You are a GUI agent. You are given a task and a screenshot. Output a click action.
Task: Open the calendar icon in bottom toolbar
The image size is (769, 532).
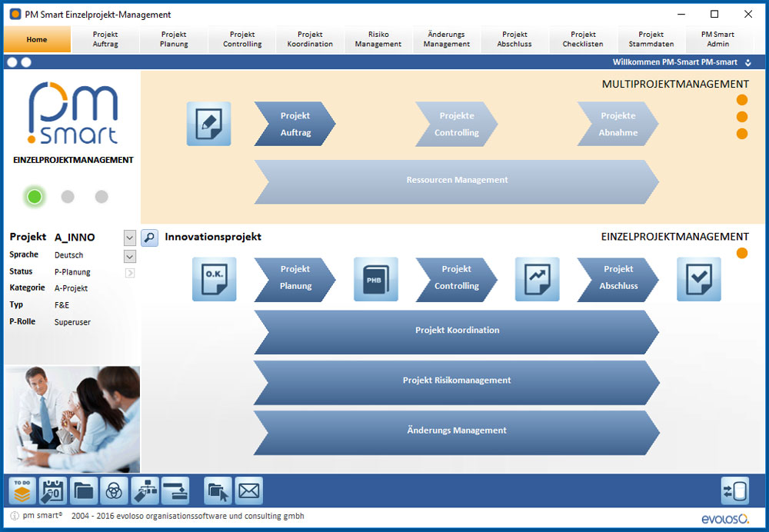52,490
